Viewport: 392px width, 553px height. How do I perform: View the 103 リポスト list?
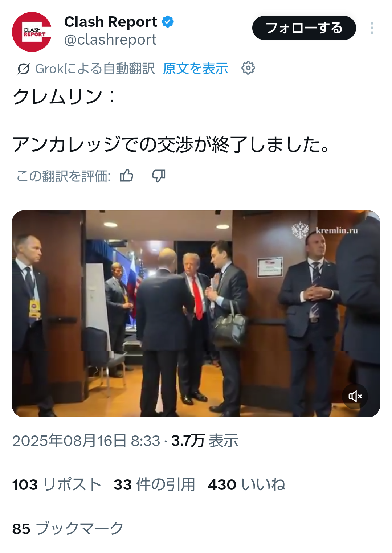pyautogui.click(x=57, y=484)
